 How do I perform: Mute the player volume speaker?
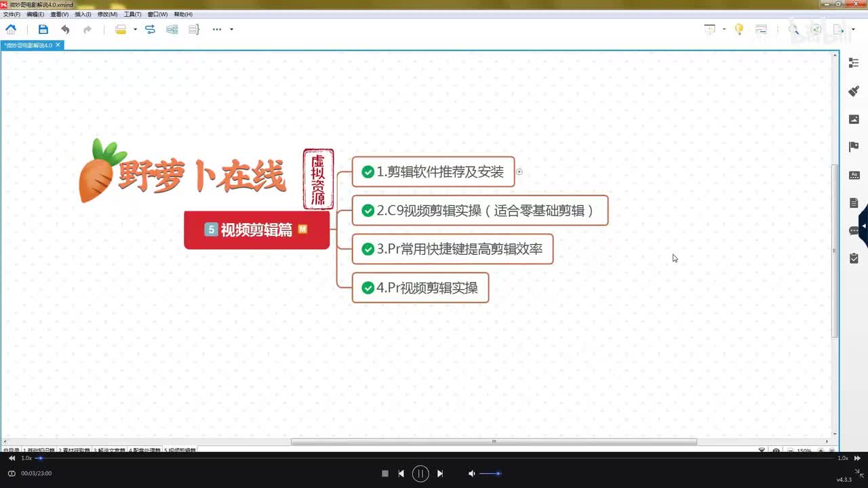(x=472, y=474)
